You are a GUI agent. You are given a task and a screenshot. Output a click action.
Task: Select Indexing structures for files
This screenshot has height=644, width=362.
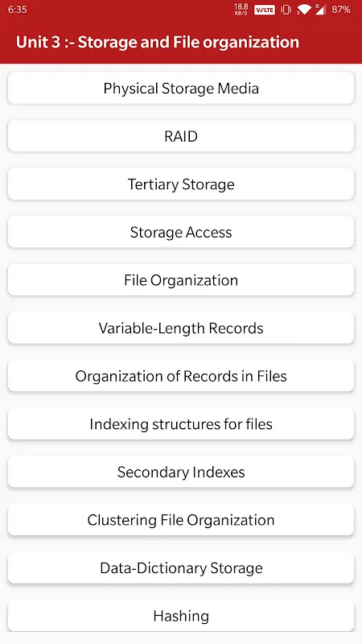181,424
